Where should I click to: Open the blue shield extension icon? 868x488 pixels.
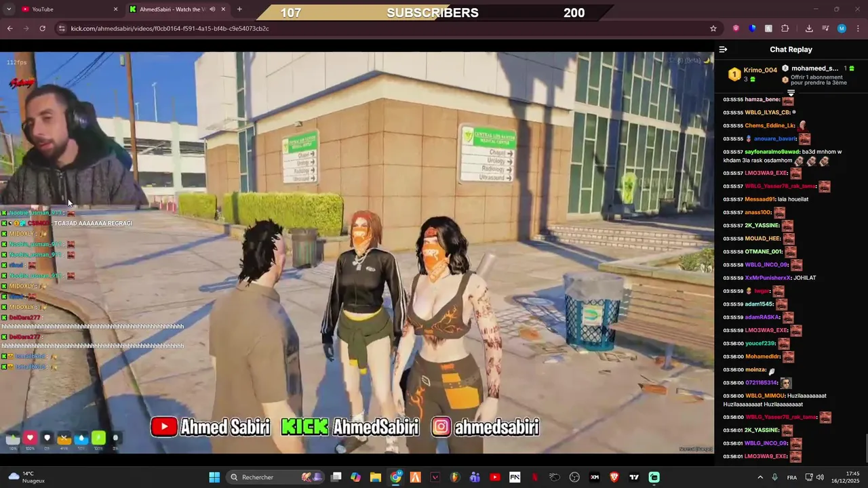[x=752, y=28]
